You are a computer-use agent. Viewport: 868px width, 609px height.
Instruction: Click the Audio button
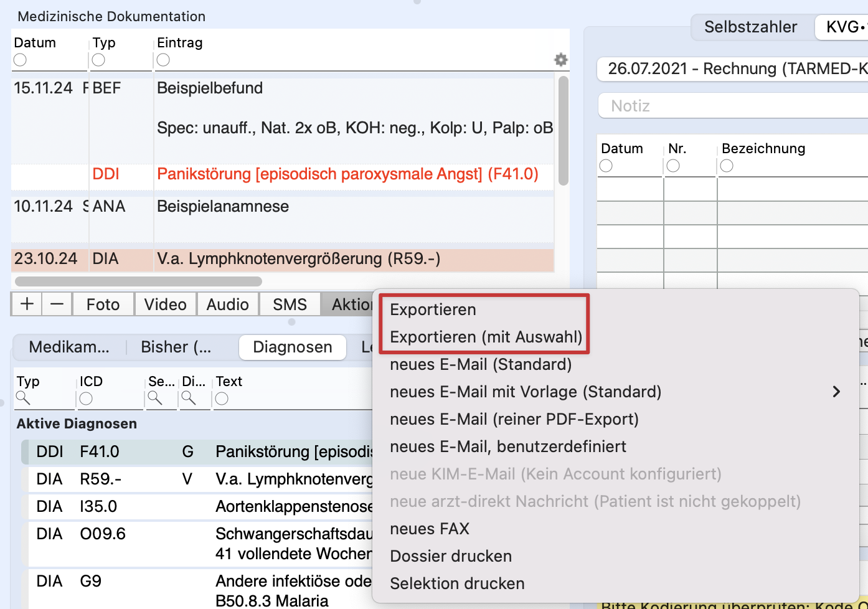pos(228,304)
